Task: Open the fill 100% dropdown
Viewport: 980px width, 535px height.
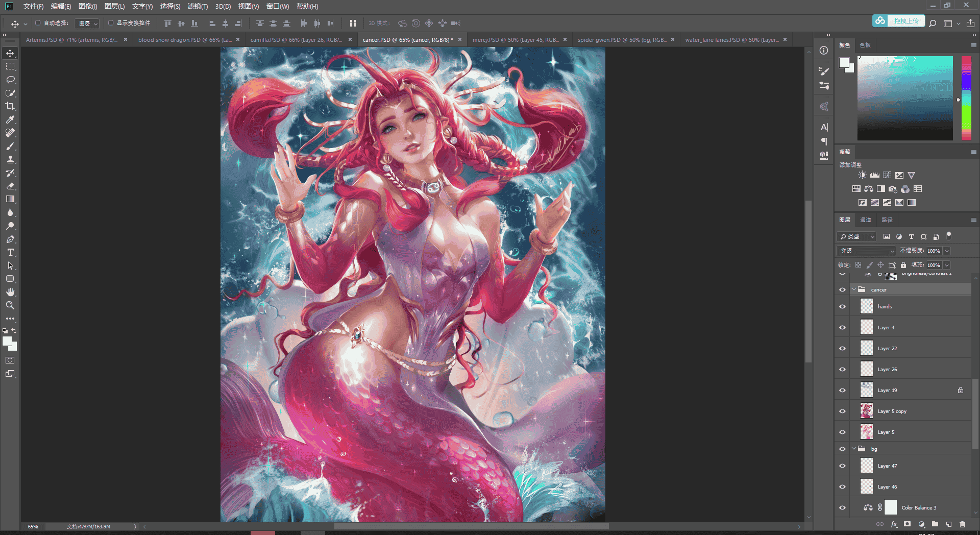Action: click(x=946, y=265)
